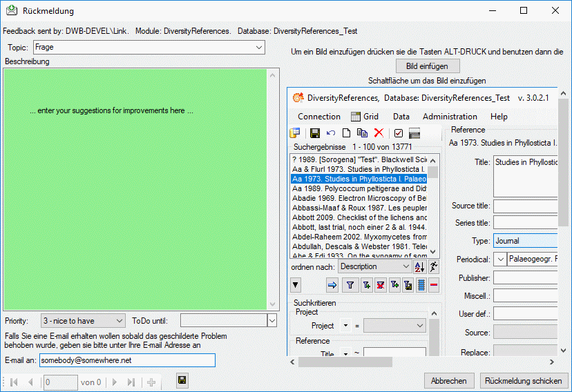Click the funnel with red cross icon

(381, 285)
